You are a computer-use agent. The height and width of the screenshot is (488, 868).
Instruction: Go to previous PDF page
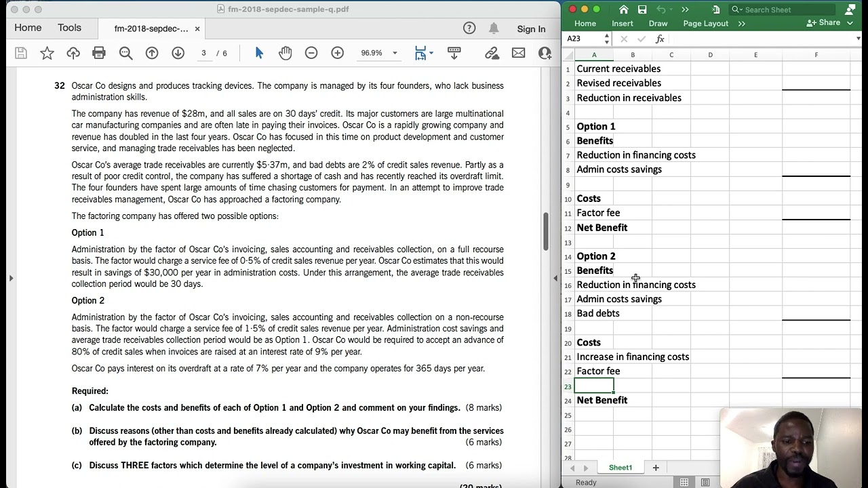(152, 53)
